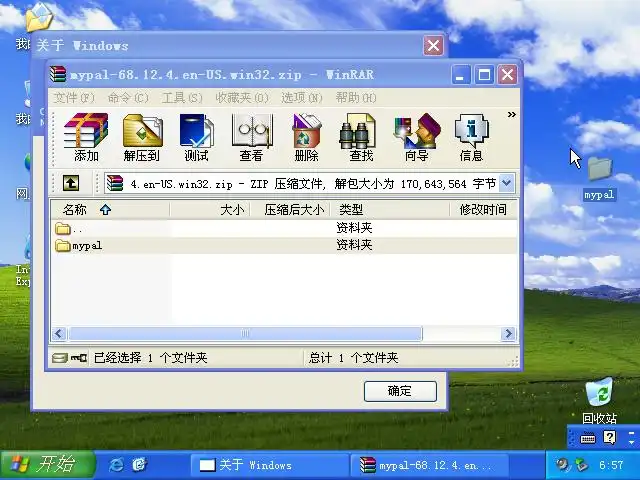
Task: Go up one folder level button
Action: 71,183
